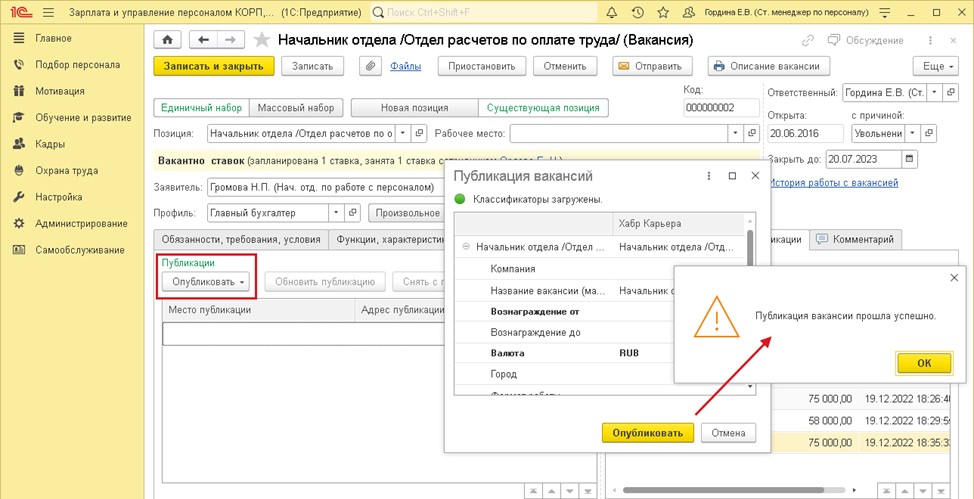Open История работы с вакансией link
Screen dimensions: 974x499
tap(834, 183)
